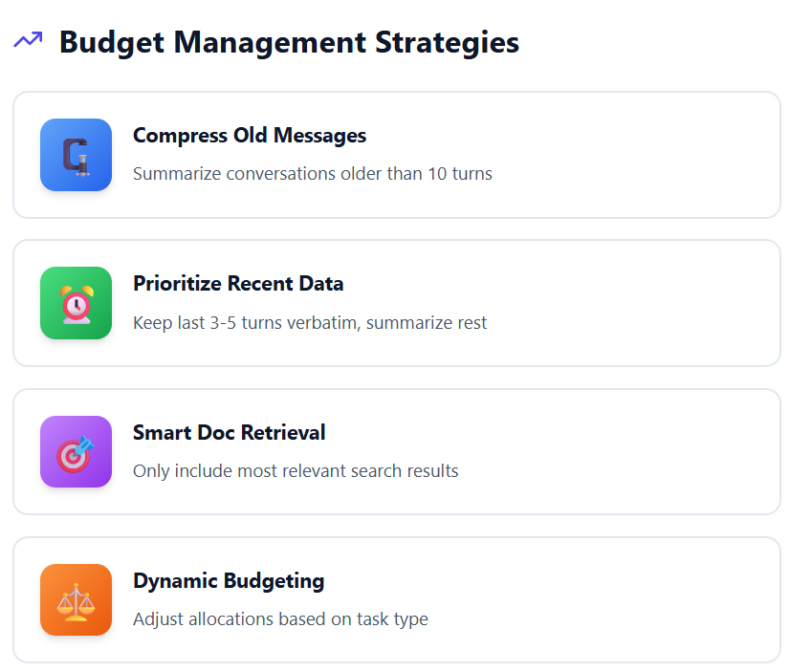Viewport: 790px width, 672px height.
Task: Click 'Summarize conversations older than 10 turns' text
Action: tap(312, 174)
